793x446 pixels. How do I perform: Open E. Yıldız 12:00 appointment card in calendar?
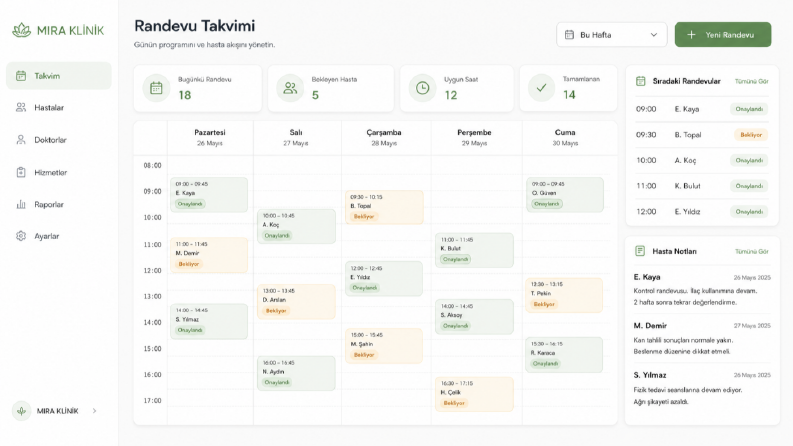point(384,278)
